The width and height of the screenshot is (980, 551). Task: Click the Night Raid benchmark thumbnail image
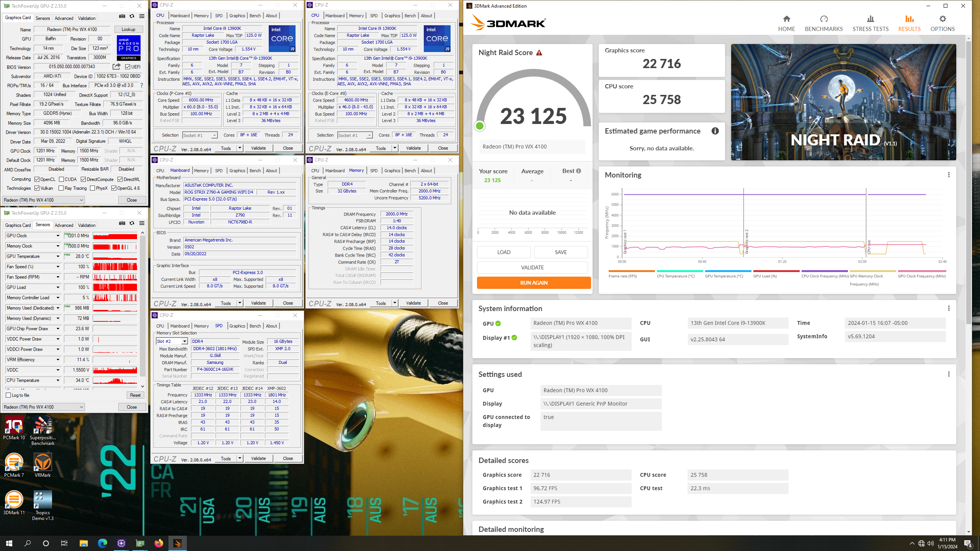(x=843, y=102)
